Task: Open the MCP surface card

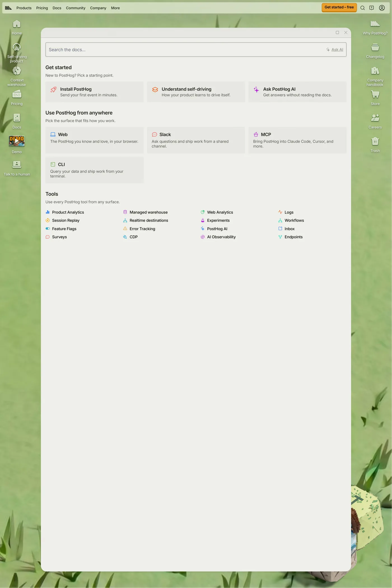Action: pos(297,140)
